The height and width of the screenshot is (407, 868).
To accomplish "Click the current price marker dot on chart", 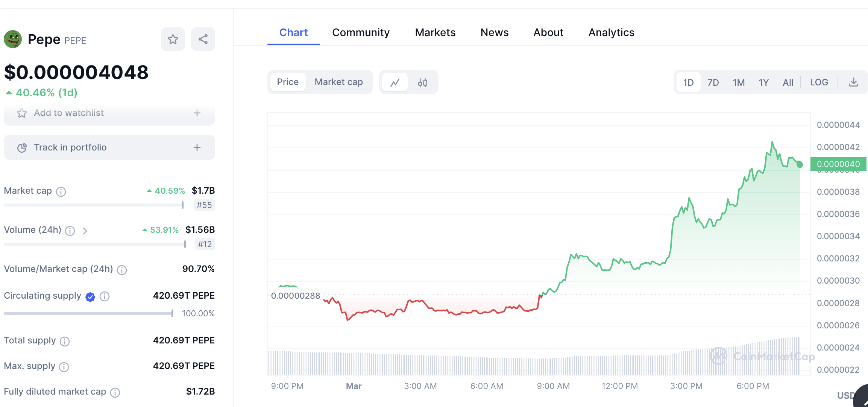I will click(800, 164).
